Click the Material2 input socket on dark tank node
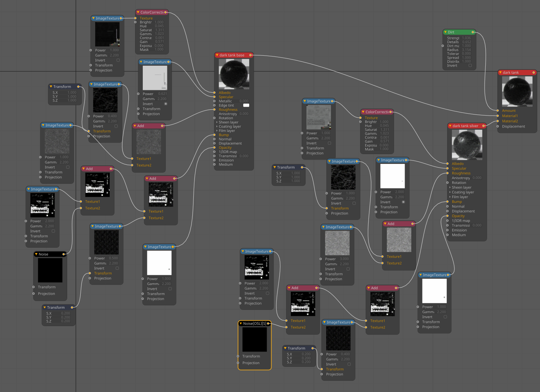 tap(498, 121)
